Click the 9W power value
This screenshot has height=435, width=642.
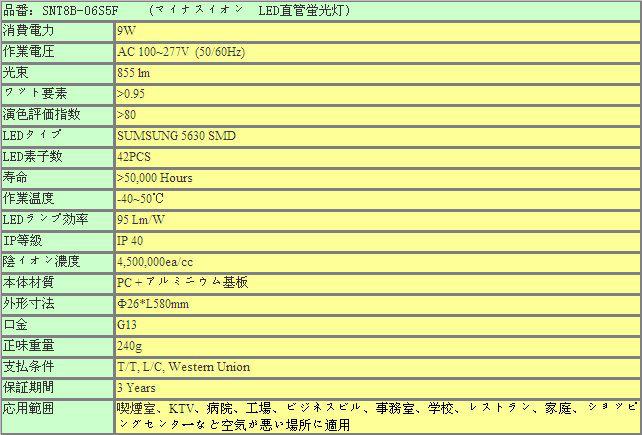126,31
